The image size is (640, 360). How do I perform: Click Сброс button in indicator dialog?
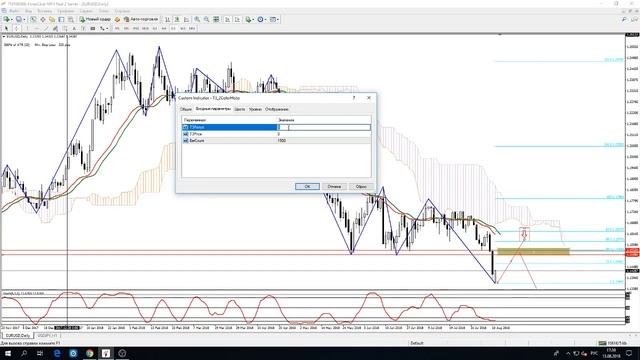tap(361, 187)
